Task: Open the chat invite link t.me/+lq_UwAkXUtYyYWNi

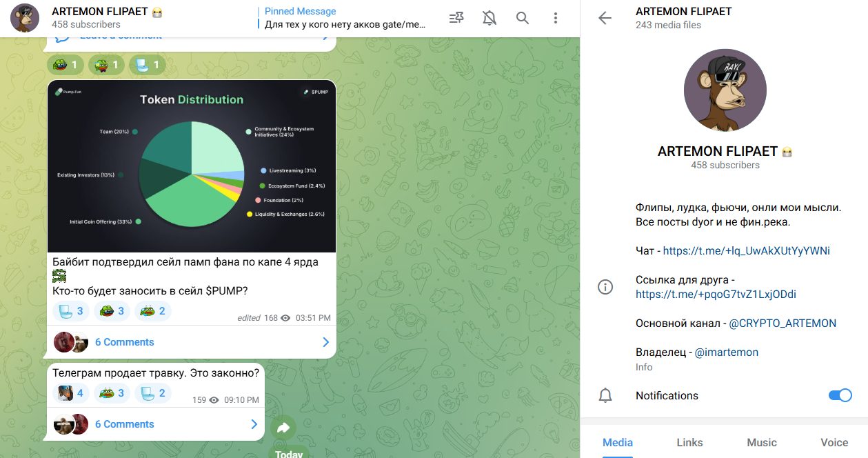Action: pos(746,251)
